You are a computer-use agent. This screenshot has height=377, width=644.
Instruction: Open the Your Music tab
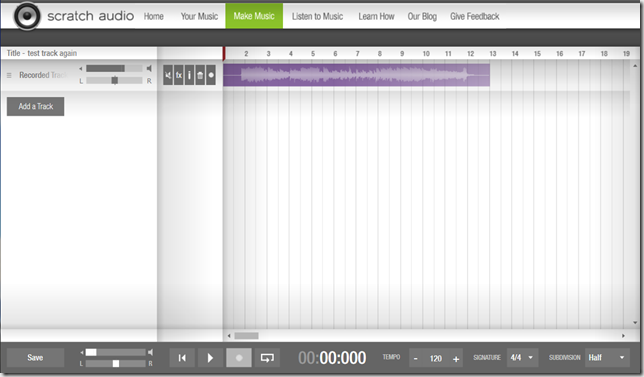point(199,16)
